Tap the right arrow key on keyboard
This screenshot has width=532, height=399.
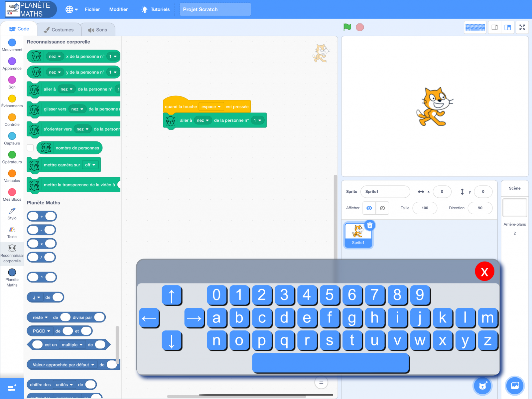194,318
